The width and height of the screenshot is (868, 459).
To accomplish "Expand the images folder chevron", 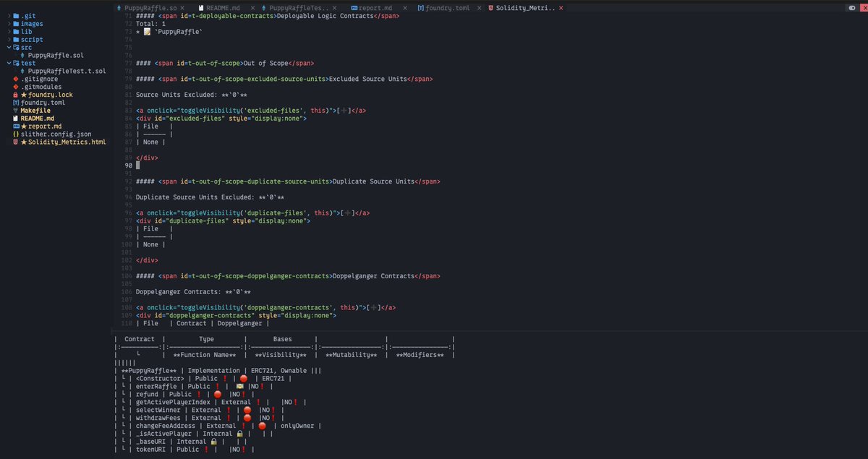I will [8, 24].
